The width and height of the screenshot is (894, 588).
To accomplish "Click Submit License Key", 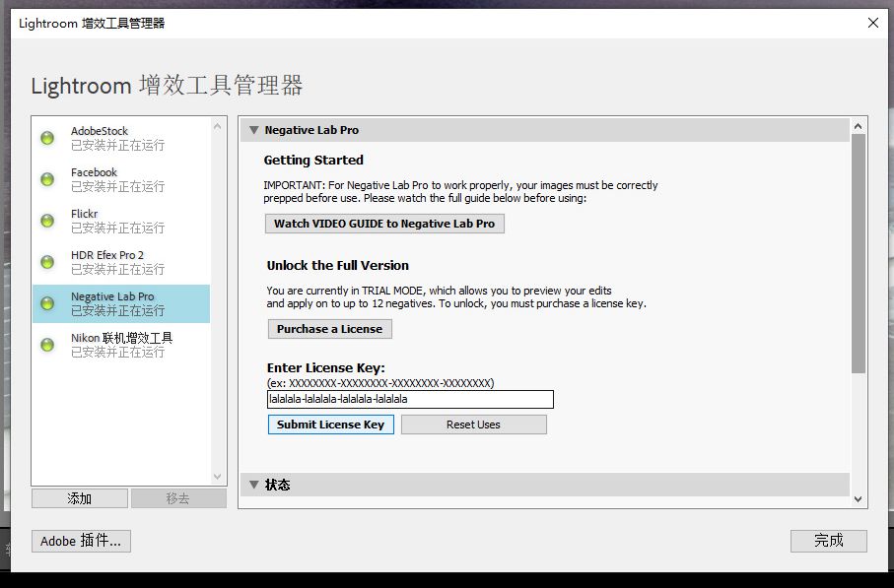I will click(330, 425).
